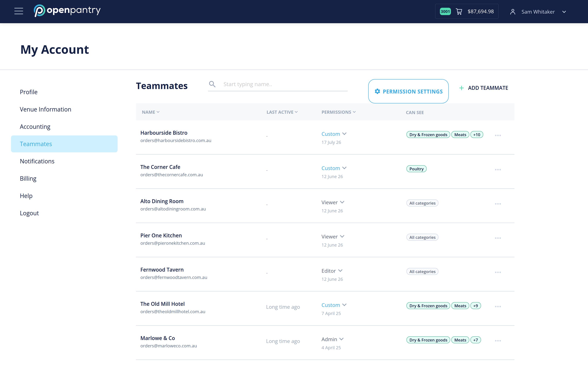Click the Can See column header
Screen dimensions: 588x368
(x=415, y=112)
